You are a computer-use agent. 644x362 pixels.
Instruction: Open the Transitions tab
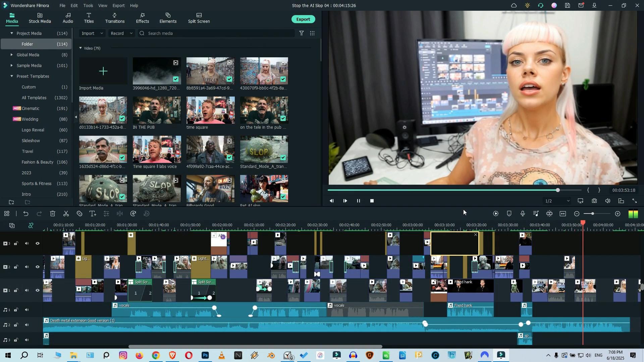tap(115, 18)
